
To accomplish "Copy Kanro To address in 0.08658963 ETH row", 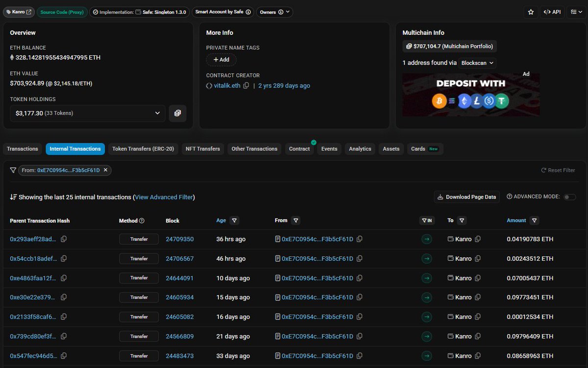I will [478, 356].
